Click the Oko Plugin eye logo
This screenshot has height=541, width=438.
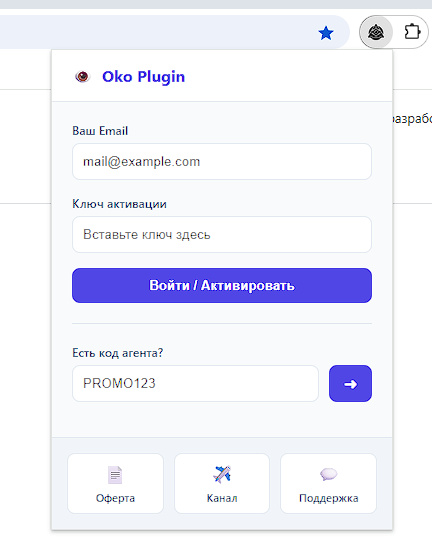(x=82, y=77)
